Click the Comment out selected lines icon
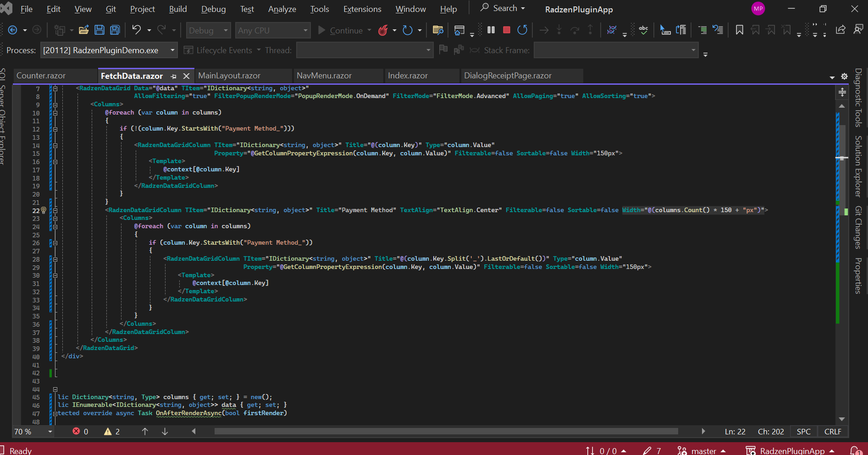 click(x=702, y=30)
